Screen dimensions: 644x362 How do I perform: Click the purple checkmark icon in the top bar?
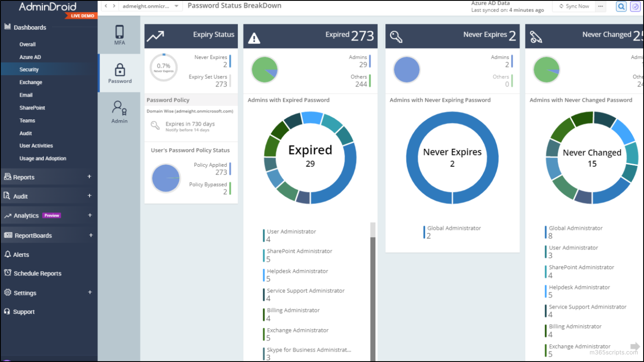(x=635, y=6)
